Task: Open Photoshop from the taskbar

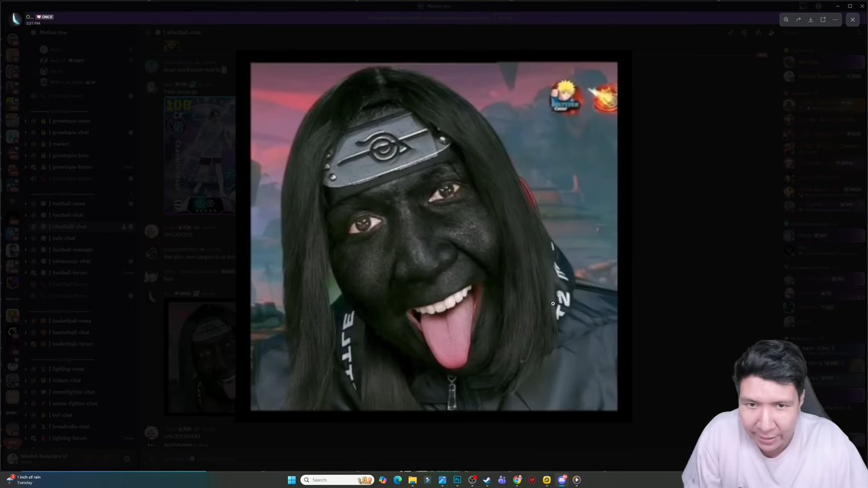Action: 457,479
